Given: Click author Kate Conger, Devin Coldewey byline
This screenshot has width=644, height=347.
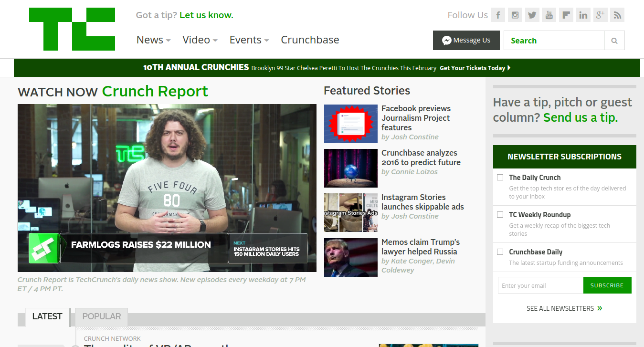Looking at the screenshot, I should [x=418, y=265].
